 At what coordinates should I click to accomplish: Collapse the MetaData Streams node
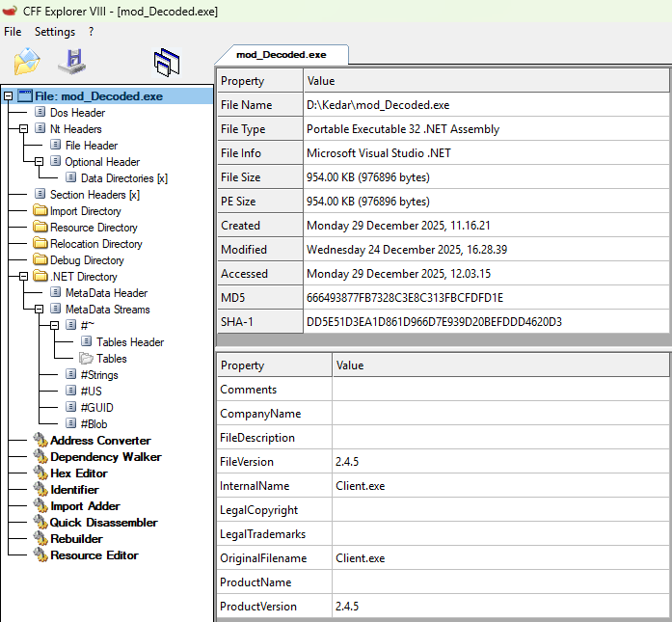point(40,310)
